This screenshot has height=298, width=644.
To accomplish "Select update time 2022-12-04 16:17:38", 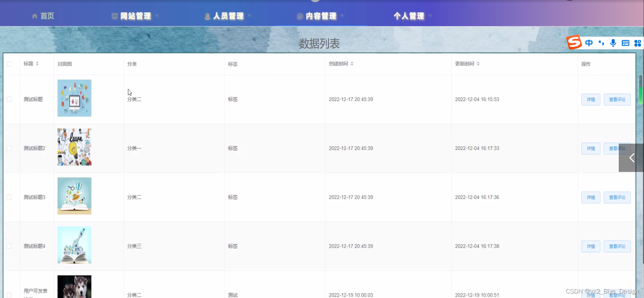I will [x=477, y=246].
